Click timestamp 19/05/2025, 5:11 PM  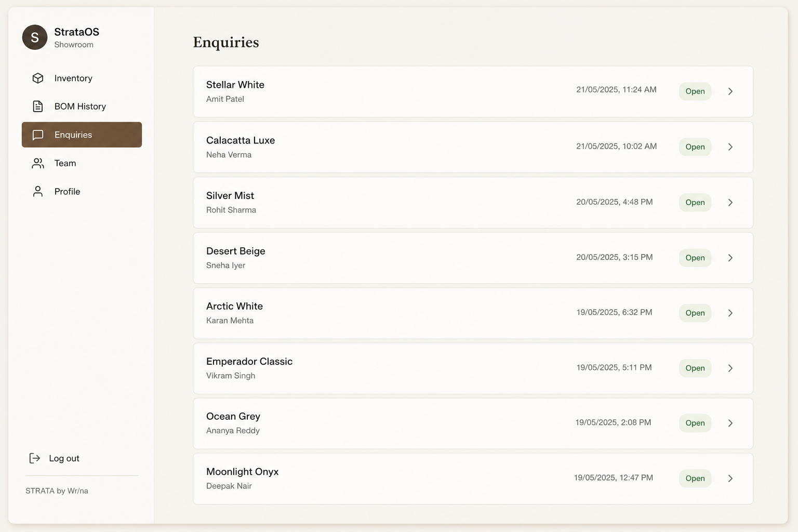click(x=614, y=367)
